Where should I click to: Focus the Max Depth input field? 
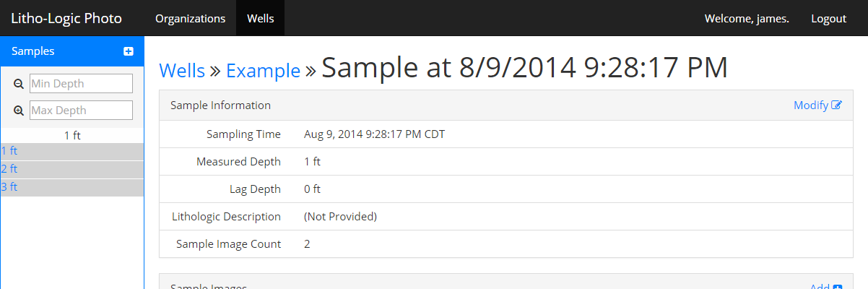(81, 111)
